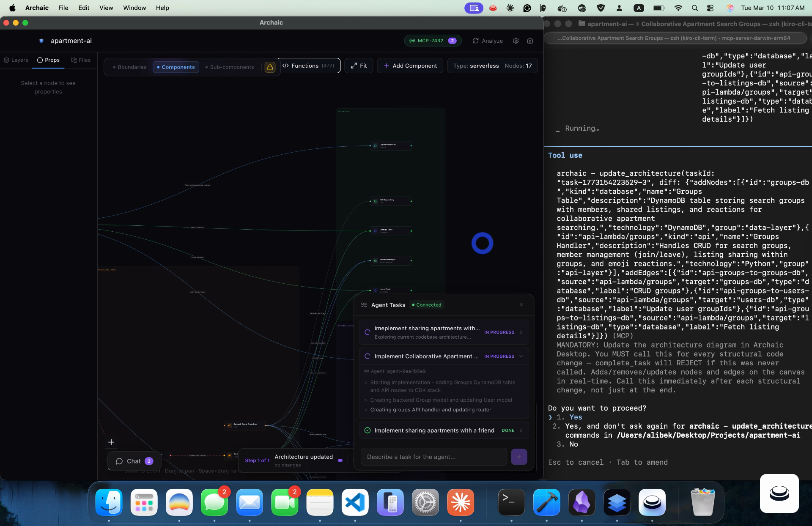Click the home icon in Archaic header
Screen dimensions: 812x526
(530, 41)
